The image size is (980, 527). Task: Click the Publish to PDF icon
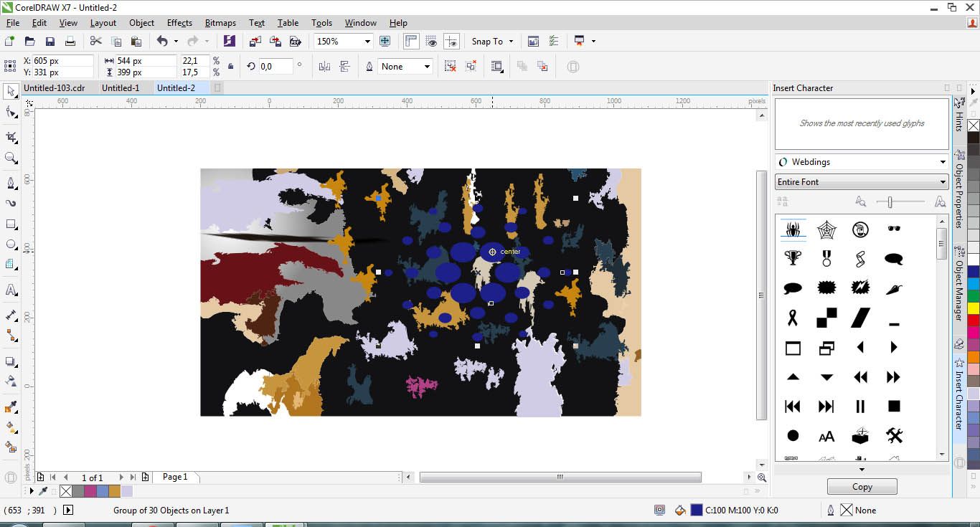[295, 42]
